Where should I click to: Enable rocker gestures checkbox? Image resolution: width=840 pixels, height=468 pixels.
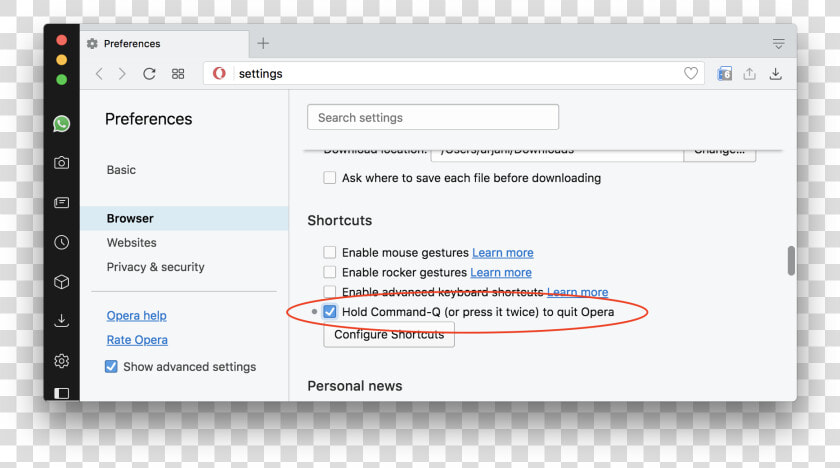pos(329,272)
